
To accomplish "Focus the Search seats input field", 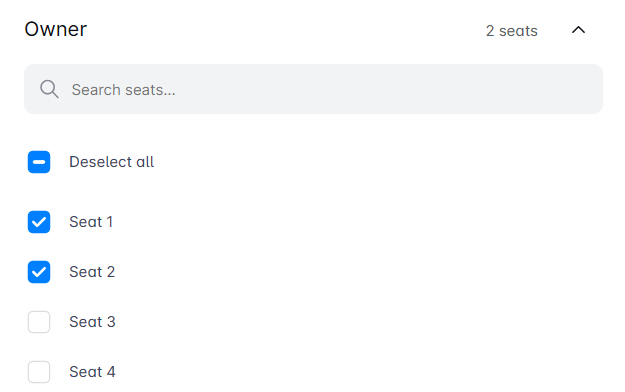I will 313,89.
